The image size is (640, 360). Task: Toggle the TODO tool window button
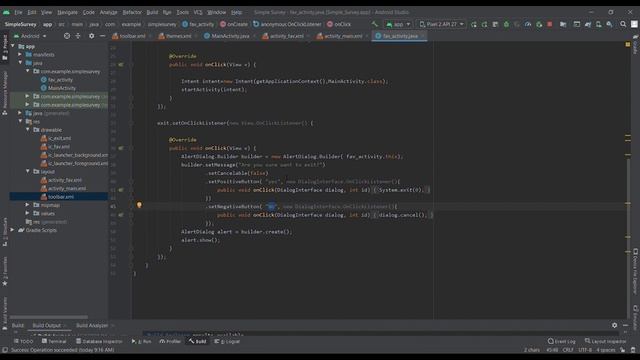[23, 341]
